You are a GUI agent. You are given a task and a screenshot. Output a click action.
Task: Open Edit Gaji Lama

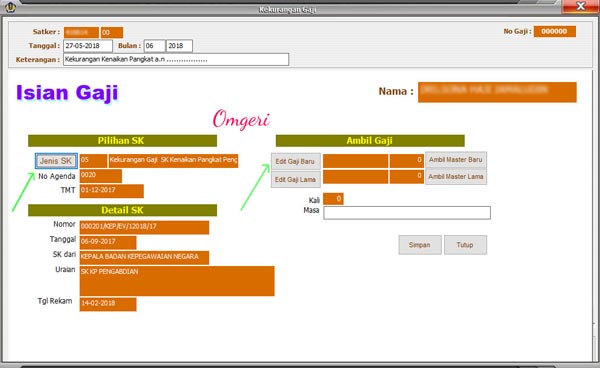pos(296,179)
